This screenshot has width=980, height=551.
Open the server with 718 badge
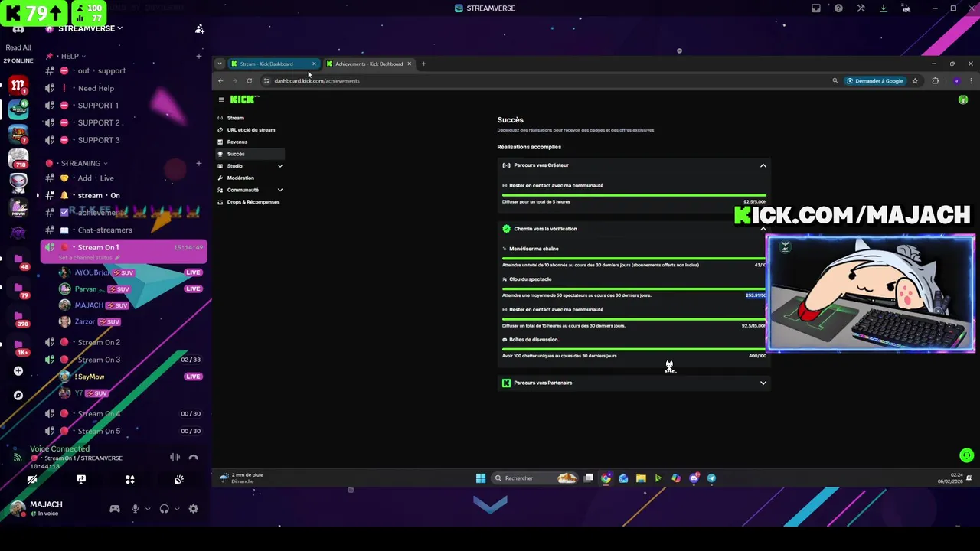(18, 158)
